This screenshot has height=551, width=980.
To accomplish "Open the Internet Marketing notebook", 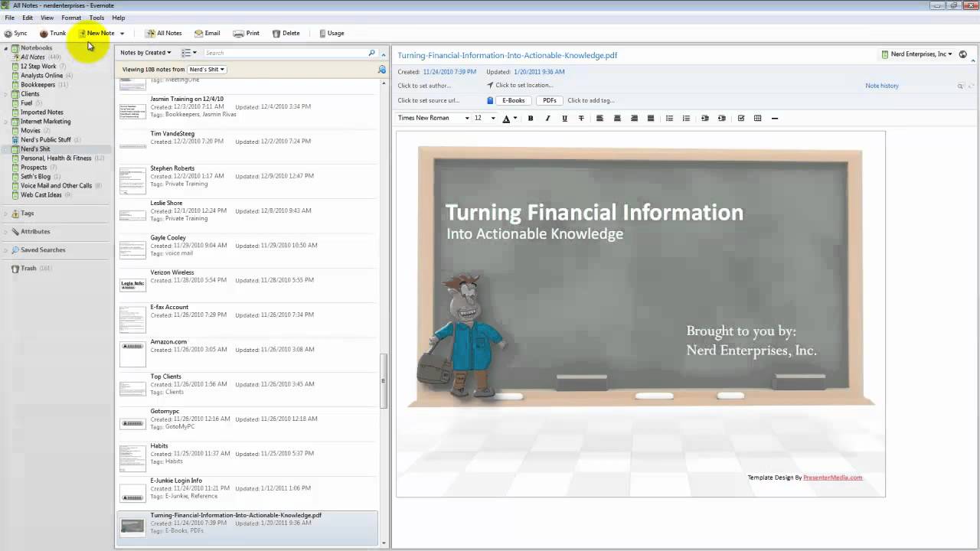I will 45,122.
